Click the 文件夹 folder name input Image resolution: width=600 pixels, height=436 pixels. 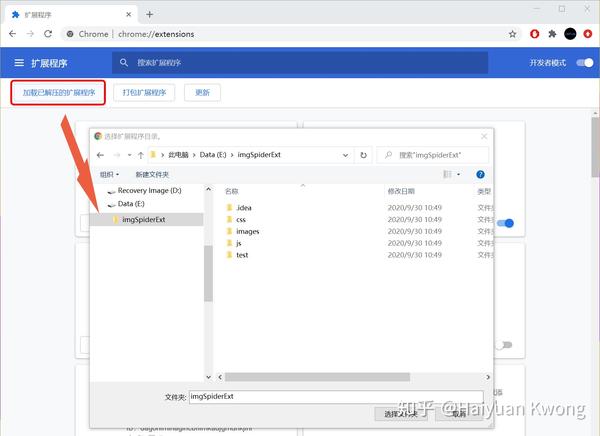click(336, 397)
